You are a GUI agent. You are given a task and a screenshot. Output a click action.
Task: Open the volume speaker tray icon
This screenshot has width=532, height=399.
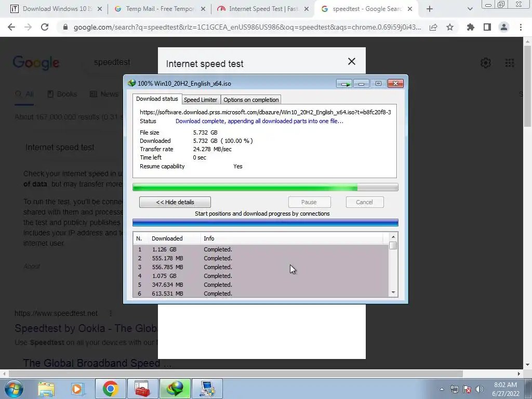point(480,389)
